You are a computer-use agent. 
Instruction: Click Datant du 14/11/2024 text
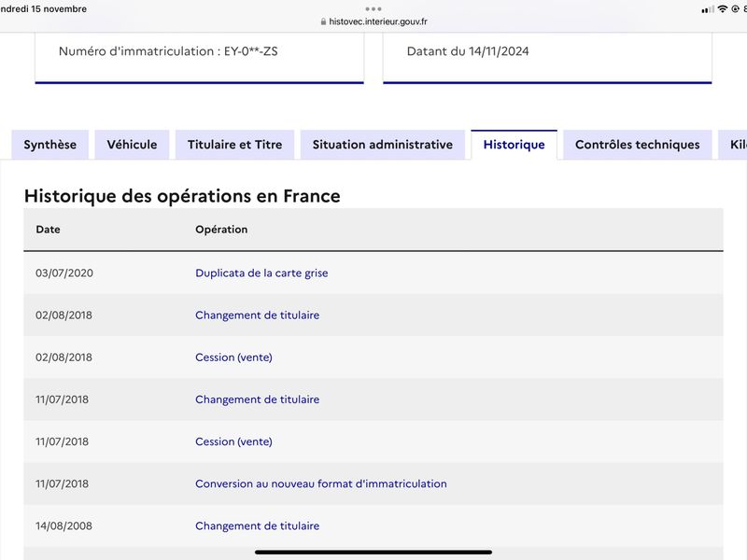468,51
